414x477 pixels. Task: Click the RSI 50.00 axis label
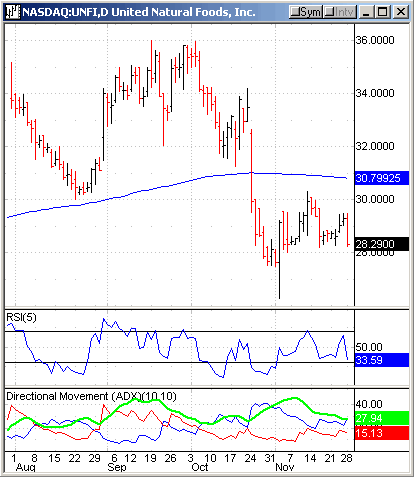[x=369, y=347]
